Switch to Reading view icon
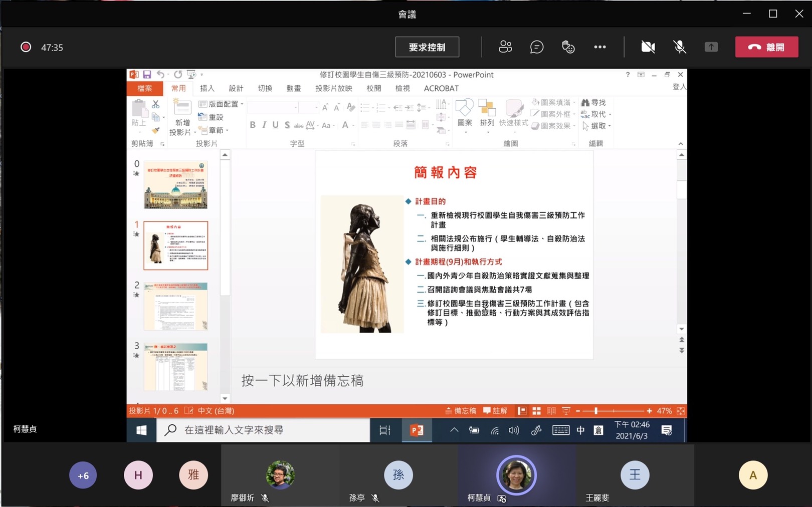Image resolution: width=812 pixels, height=507 pixels. tap(551, 411)
